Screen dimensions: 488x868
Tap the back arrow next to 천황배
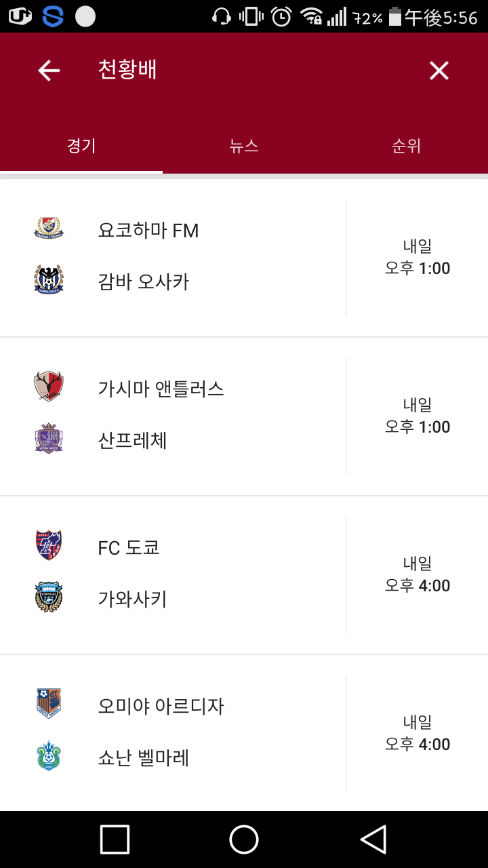[49, 71]
